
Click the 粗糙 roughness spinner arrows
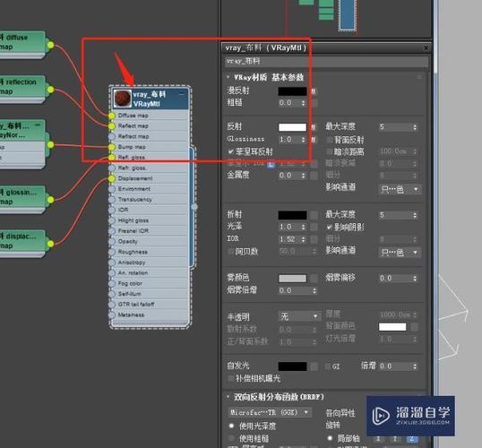304,103
